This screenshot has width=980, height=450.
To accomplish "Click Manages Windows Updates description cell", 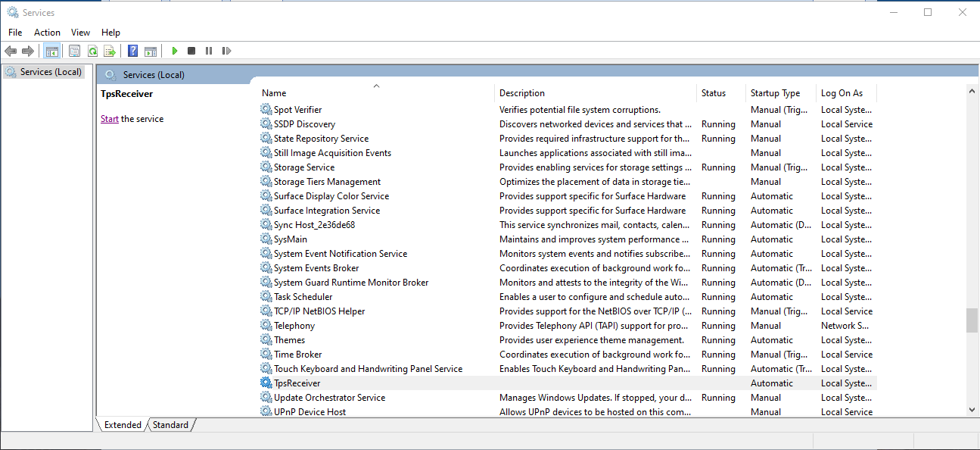I will coord(596,398).
